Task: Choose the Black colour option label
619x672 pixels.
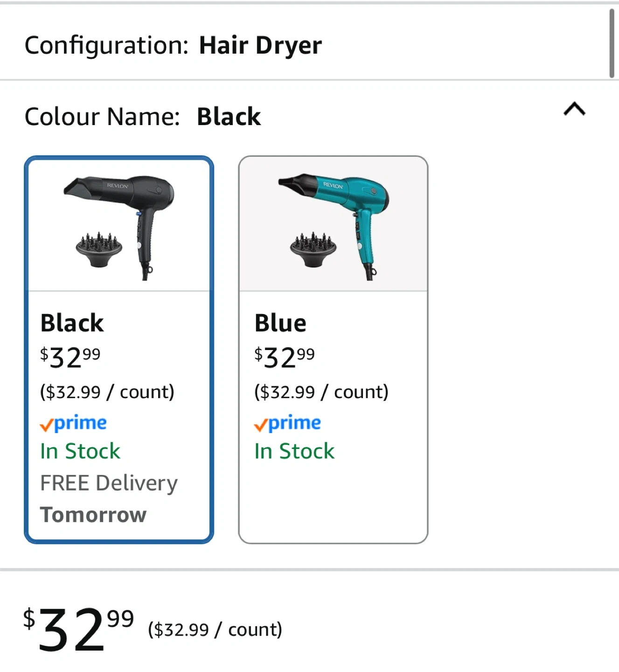Action: tap(72, 323)
